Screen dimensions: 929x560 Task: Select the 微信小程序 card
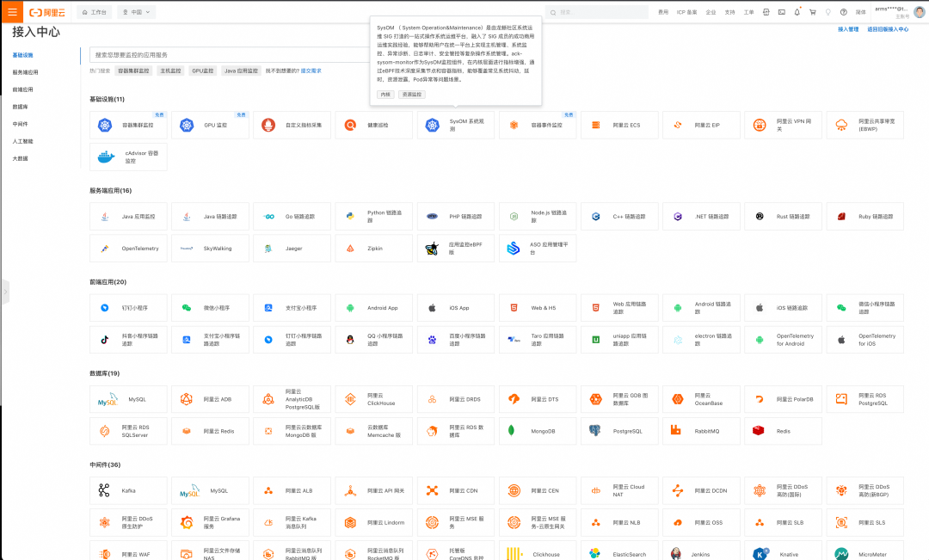click(211, 308)
